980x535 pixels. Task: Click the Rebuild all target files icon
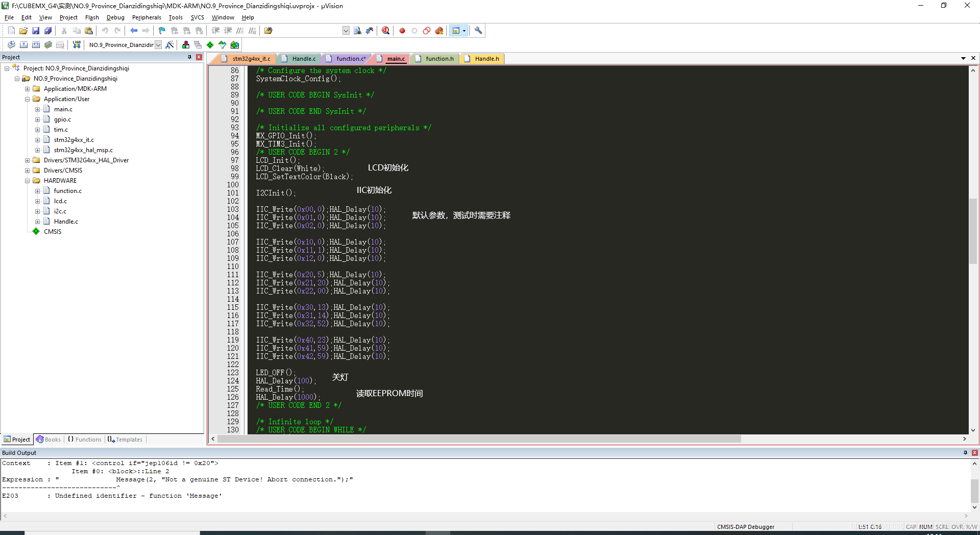tap(36, 45)
